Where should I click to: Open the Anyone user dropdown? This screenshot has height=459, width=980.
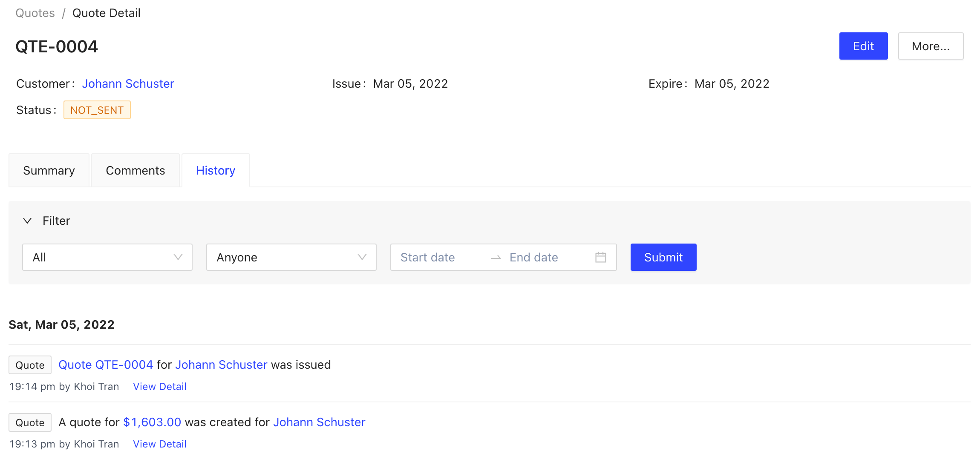291,257
